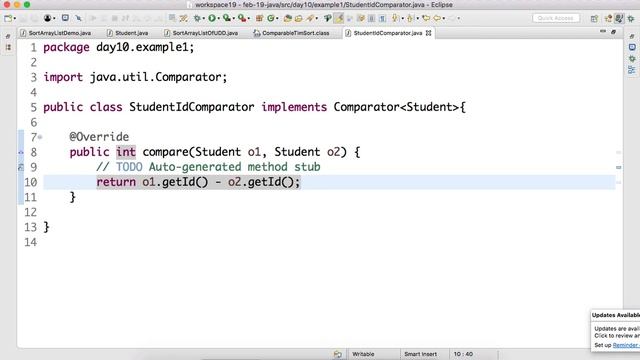Switch to the Java perspective icon
This screenshot has height=360, width=640.
(619, 18)
